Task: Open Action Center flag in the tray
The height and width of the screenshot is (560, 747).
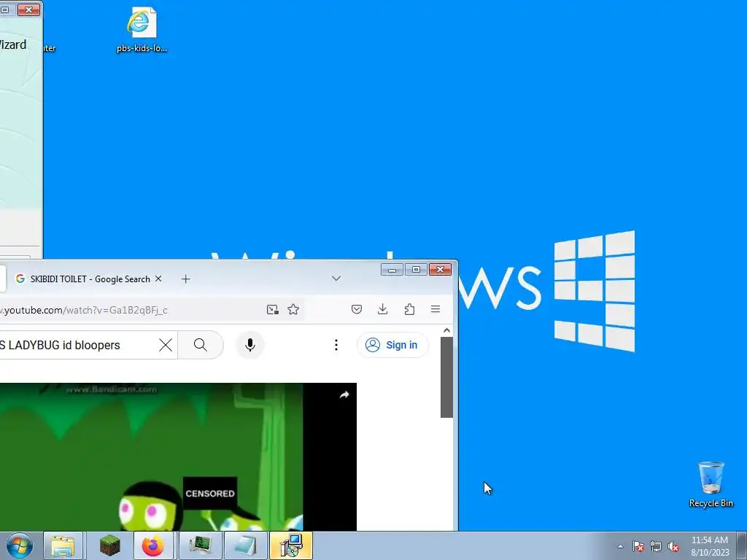Action: [638, 546]
